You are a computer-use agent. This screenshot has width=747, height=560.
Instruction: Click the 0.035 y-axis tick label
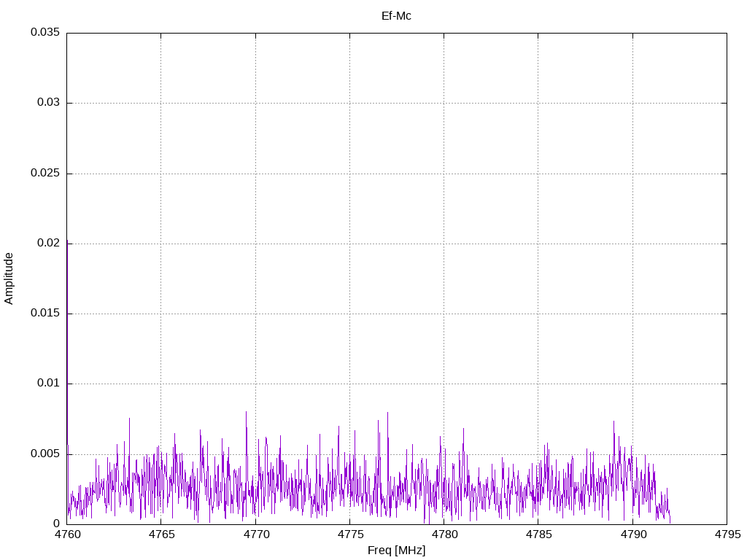(x=44, y=33)
